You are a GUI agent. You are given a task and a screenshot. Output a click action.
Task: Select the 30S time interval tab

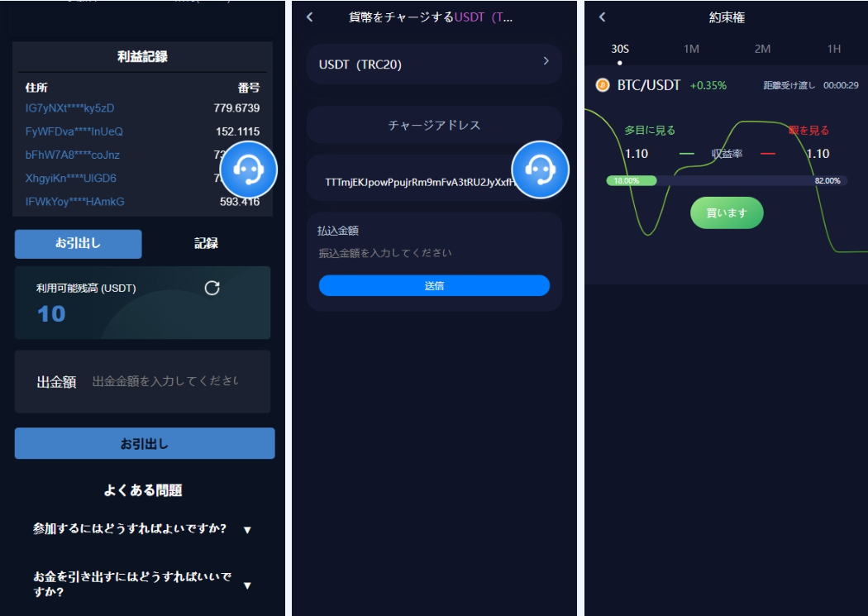point(620,50)
